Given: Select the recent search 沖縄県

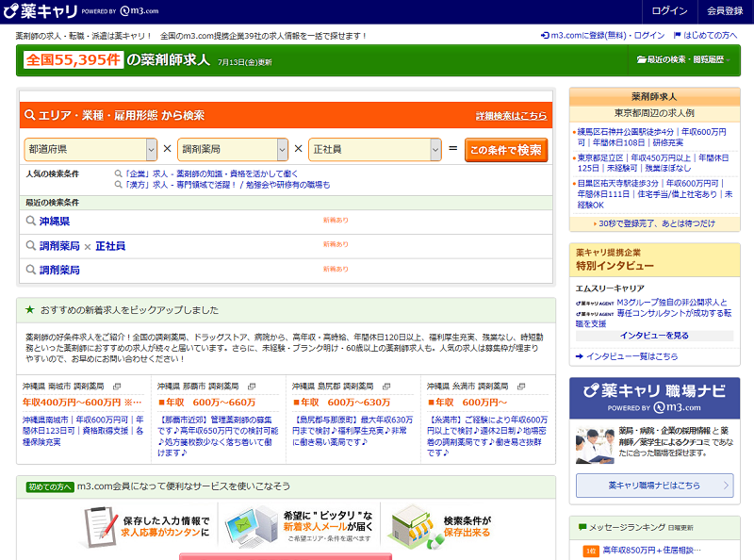Looking at the screenshot, I should (55, 222).
